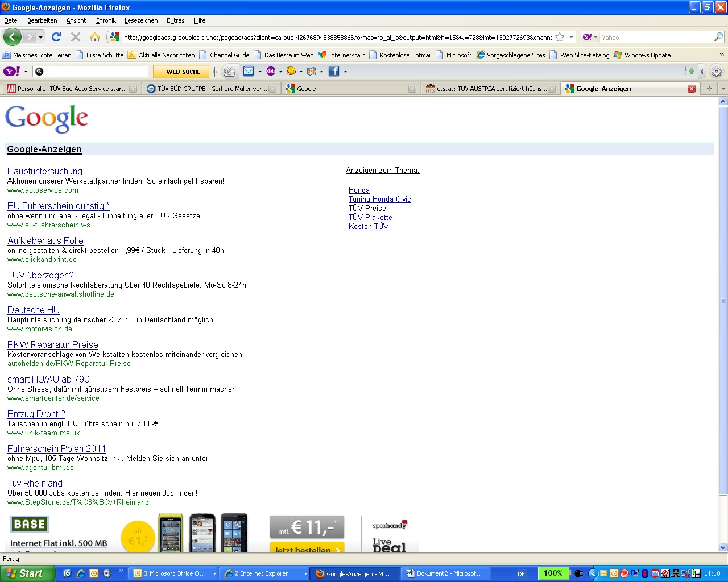
Task: Open the search engine selector dropdown
Action: tap(590, 38)
